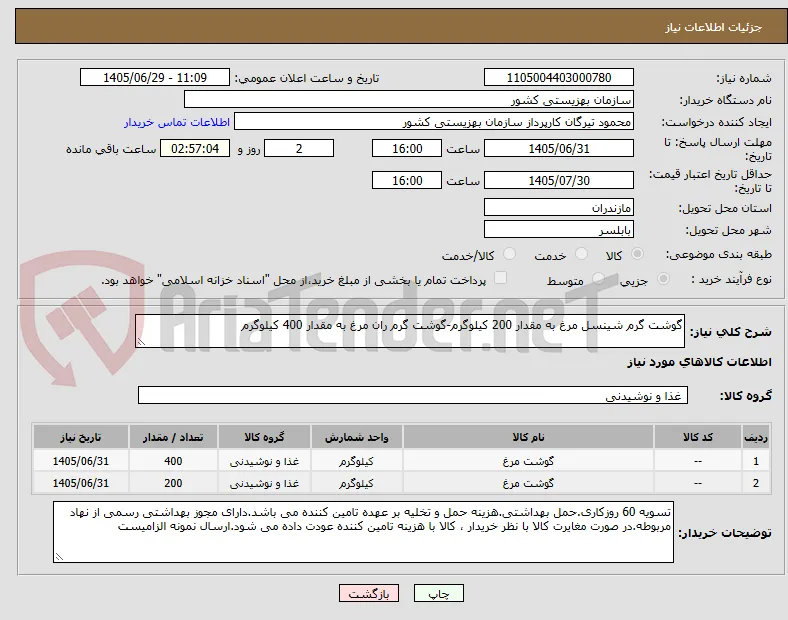Click the بازگشت (back) button

[369, 593]
